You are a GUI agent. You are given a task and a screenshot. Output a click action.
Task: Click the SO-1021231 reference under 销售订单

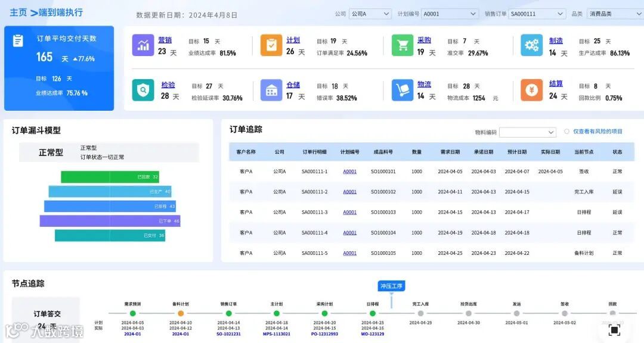click(229, 334)
